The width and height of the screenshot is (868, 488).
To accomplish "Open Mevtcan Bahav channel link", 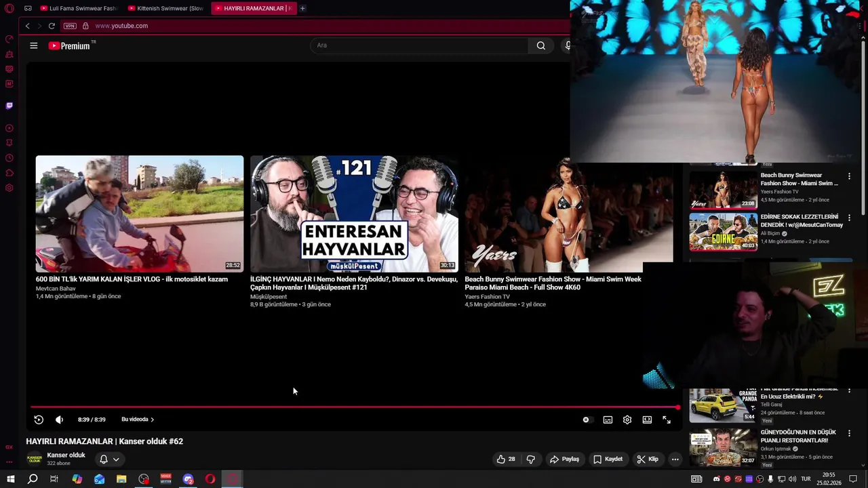I will [x=56, y=289].
